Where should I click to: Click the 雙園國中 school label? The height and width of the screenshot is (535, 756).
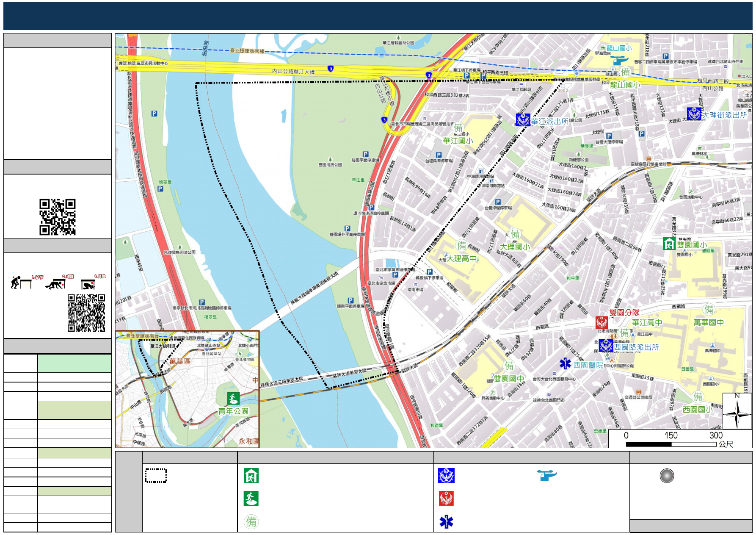[x=509, y=379]
